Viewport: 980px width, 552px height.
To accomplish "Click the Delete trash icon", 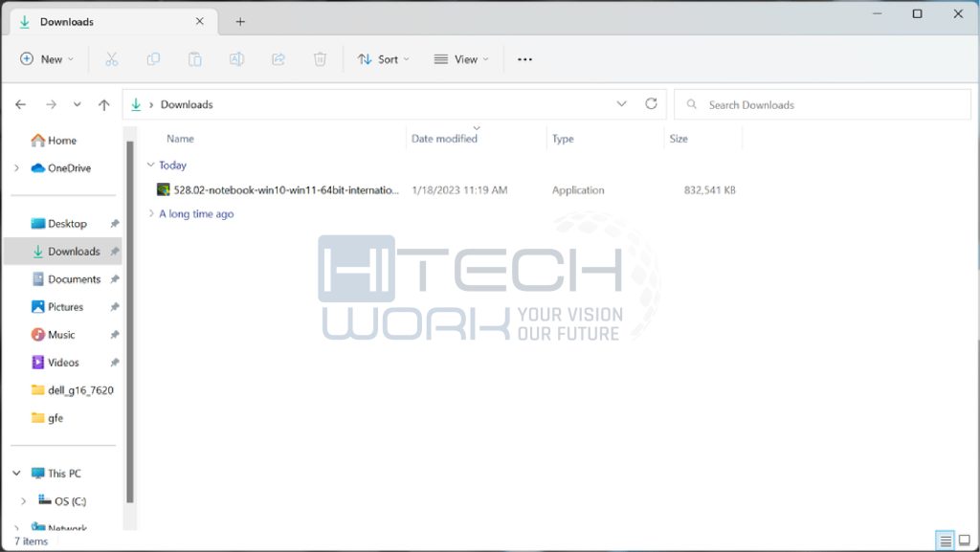I will click(x=320, y=59).
